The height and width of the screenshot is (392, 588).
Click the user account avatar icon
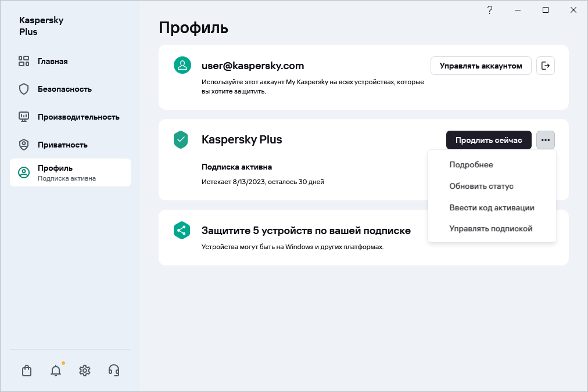pyautogui.click(x=182, y=65)
